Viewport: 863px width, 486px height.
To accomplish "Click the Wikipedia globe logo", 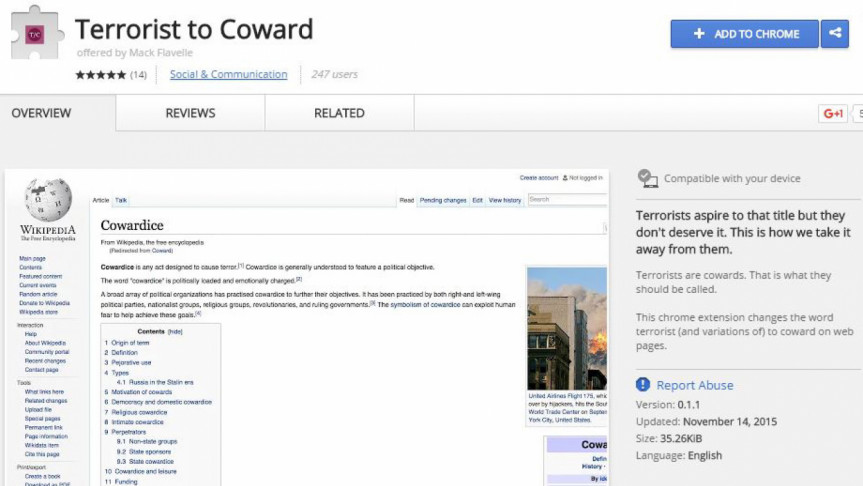I will tap(47, 200).
